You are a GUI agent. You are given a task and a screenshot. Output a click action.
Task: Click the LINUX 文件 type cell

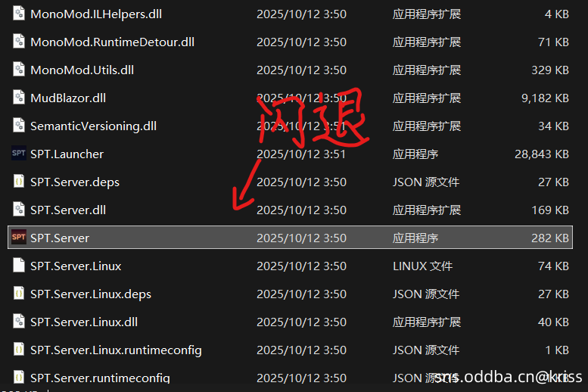click(x=422, y=266)
